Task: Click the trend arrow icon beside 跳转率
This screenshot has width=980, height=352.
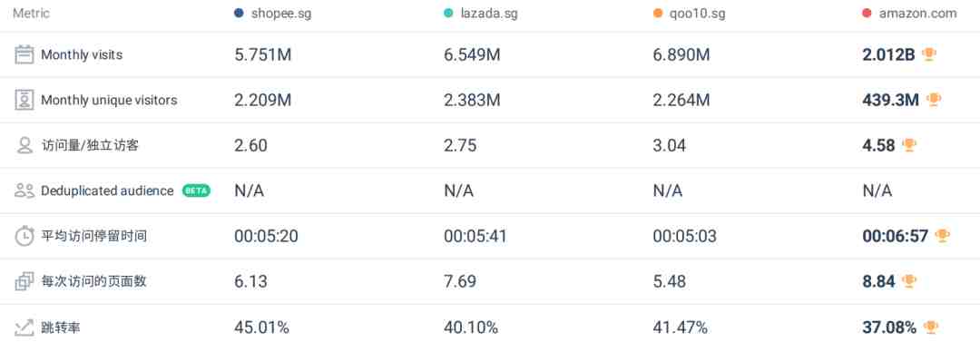Action: tap(24, 327)
